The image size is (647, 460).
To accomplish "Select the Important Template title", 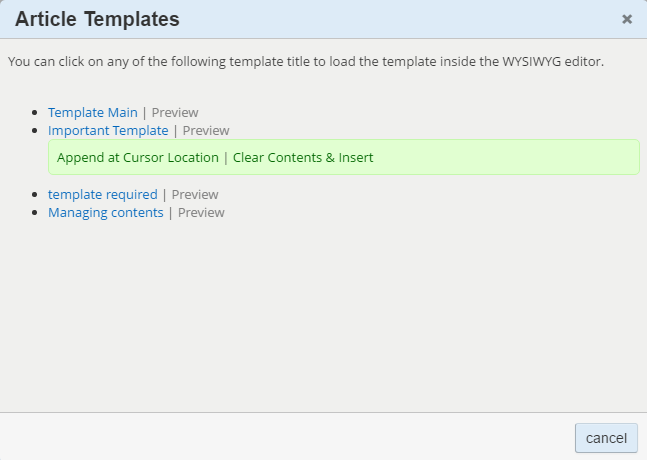I will coord(108,131).
